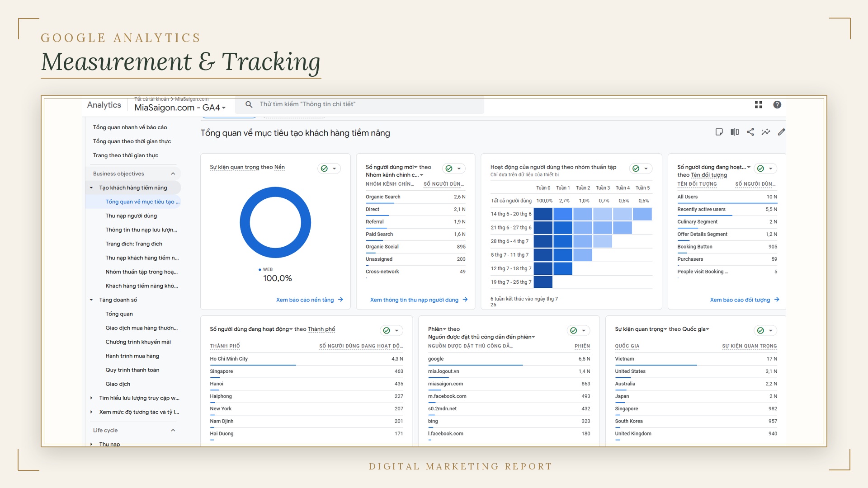Image resolution: width=868 pixels, height=488 pixels.
Task: Open Tổng quan theo thời gian thực
Action: (132, 141)
